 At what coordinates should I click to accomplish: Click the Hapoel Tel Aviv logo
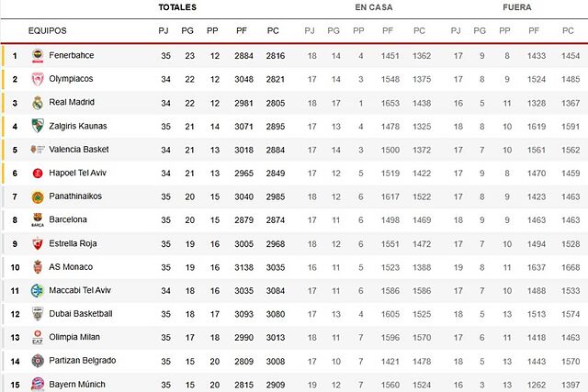38,173
